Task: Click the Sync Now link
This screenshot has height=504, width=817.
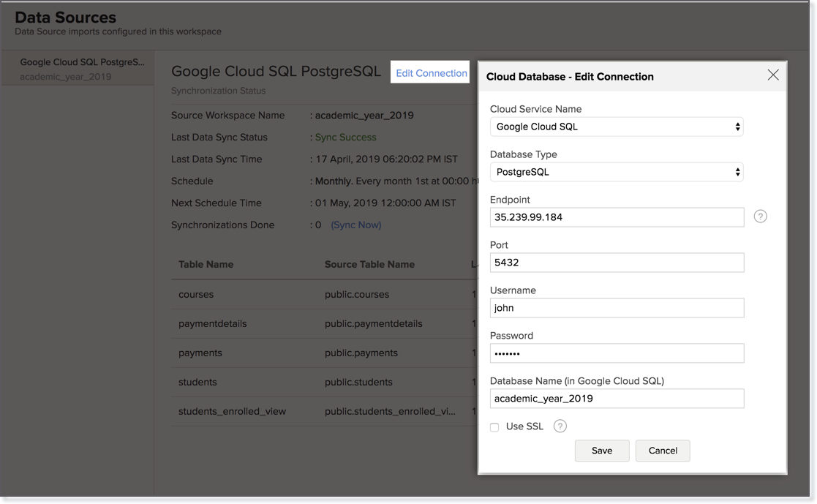Action: pyautogui.click(x=356, y=225)
